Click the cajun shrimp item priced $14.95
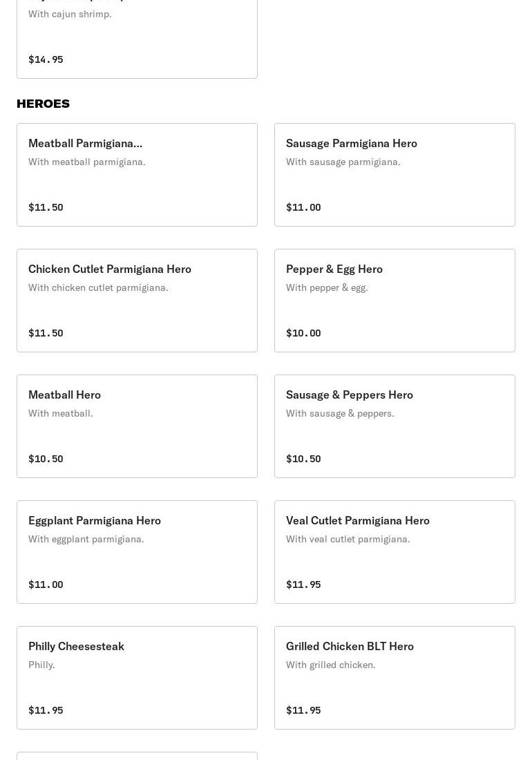 point(137,38)
